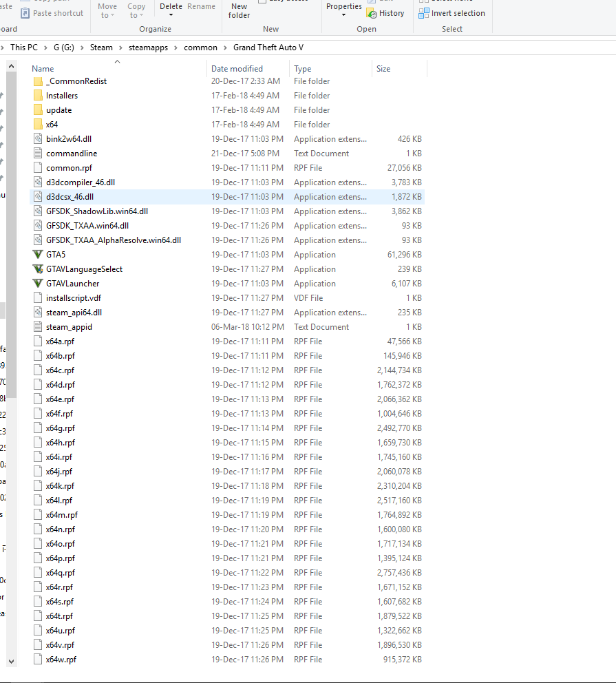Expand the breadcrumb chevron after common
Screen dimensions: 616x683
tap(226, 48)
